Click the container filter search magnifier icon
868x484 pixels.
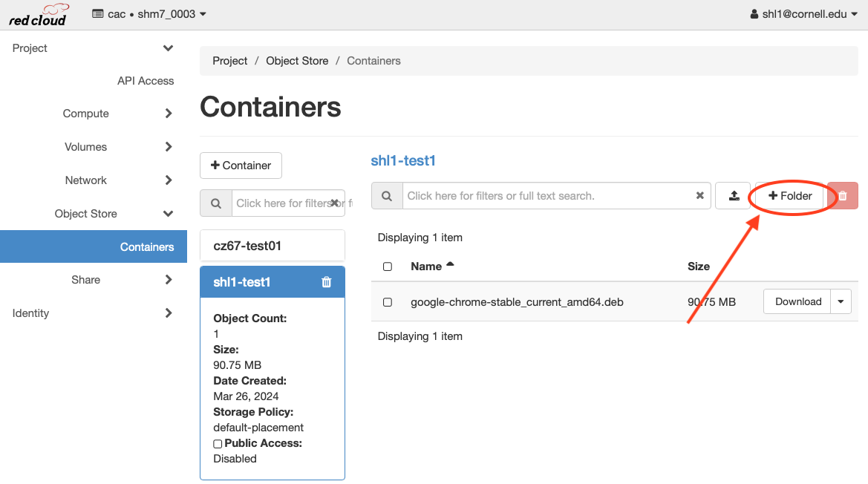pyautogui.click(x=216, y=203)
